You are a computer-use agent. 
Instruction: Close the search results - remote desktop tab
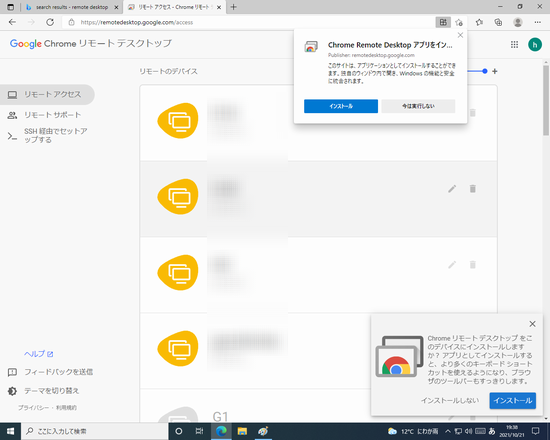tap(116, 7)
